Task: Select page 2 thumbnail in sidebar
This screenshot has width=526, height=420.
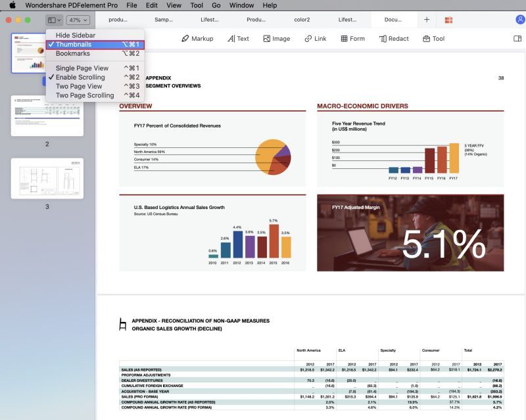Action: tap(47, 116)
